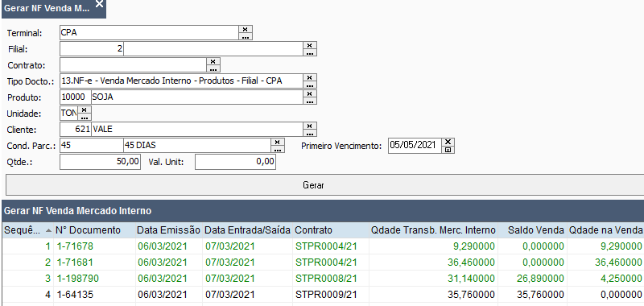The image size is (644, 306).
Task: Clear the Produto field with its x button
Action: pos(310,93)
